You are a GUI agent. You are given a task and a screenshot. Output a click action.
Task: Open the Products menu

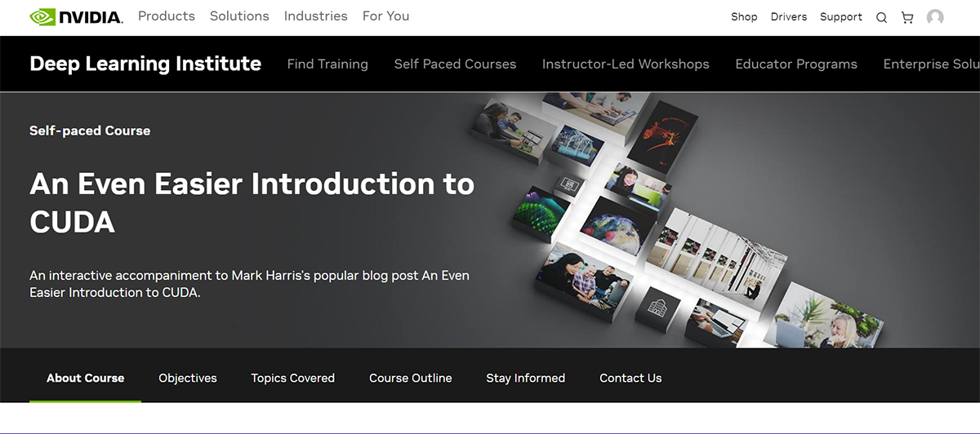point(167,16)
